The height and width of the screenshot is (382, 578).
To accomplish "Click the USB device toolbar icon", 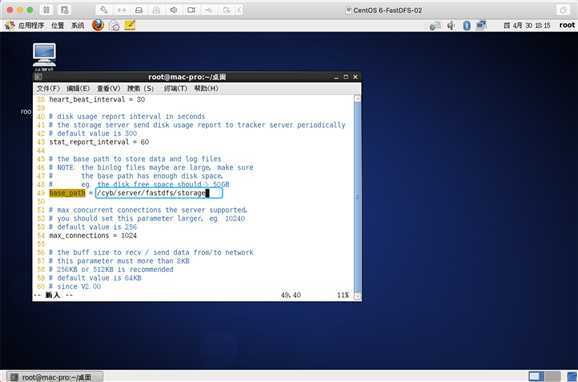I will click(208, 10).
